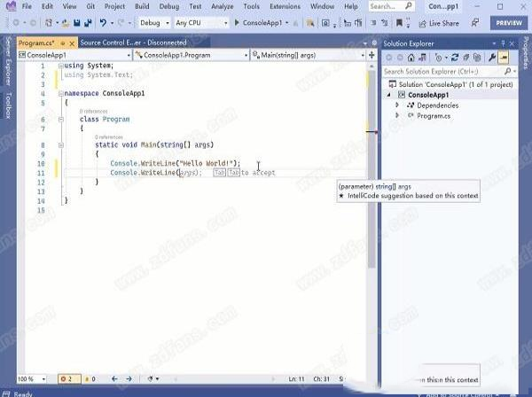This screenshot has width=532, height=397.
Task: Toggle the Preview Selected Items button
Action: (x=504, y=56)
